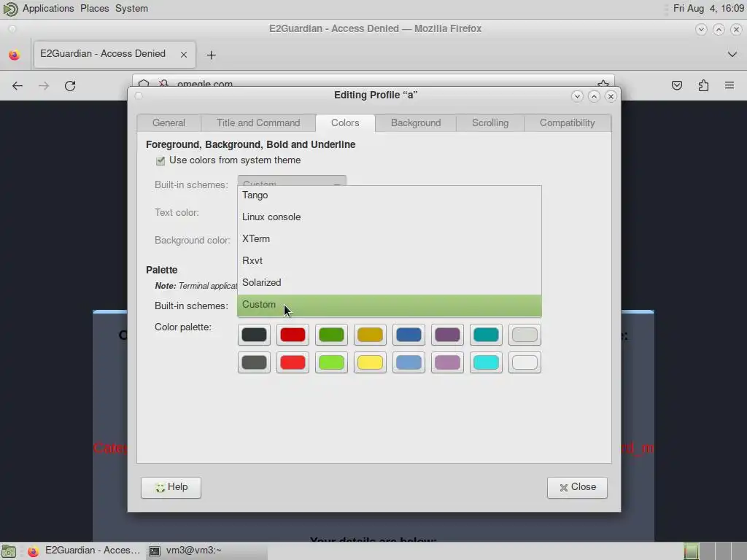Choose Linux console scheme
The image size is (747, 560).
(390, 217)
